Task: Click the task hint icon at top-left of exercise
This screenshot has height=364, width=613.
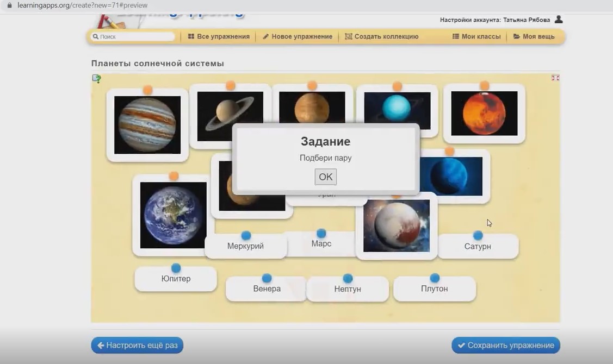Action: pyautogui.click(x=96, y=79)
